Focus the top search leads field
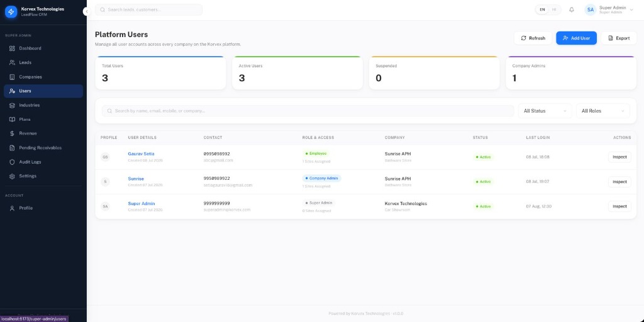The image size is (644, 322). (x=148, y=9)
